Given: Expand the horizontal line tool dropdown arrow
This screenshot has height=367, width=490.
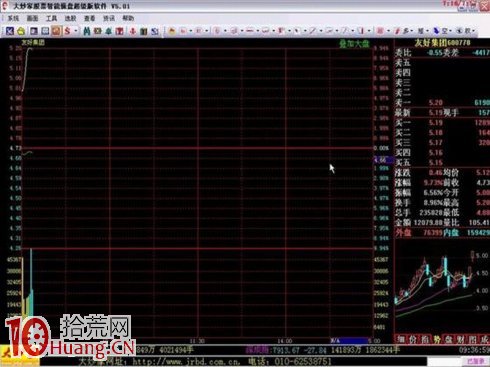Looking at the screenshot, I should click(258, 31).
